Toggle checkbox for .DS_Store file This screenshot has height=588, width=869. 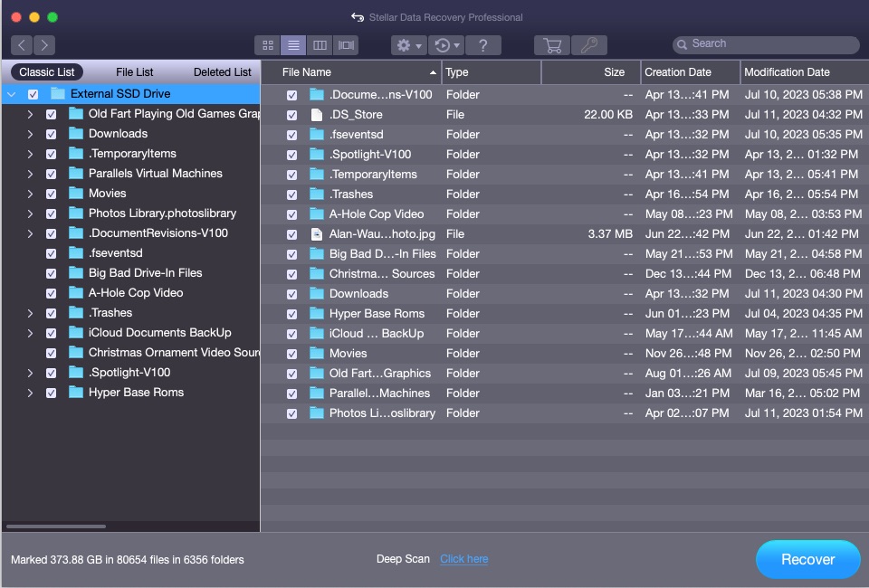(291, 115)
